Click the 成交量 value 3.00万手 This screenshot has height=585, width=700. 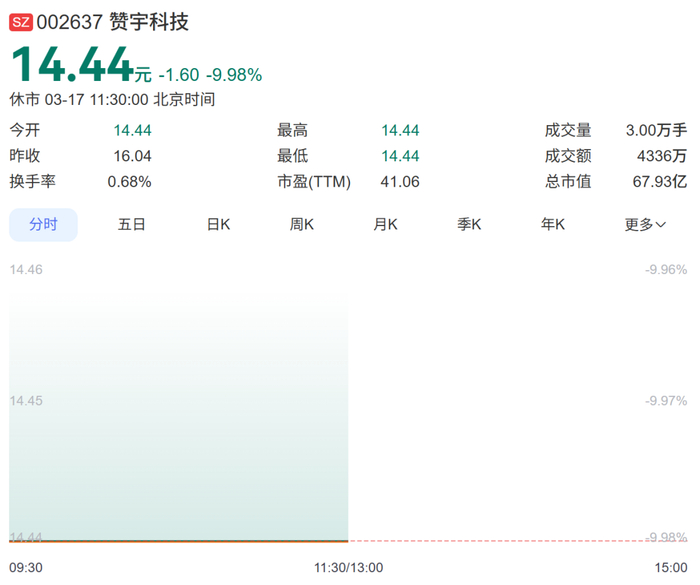pos(656,130)
